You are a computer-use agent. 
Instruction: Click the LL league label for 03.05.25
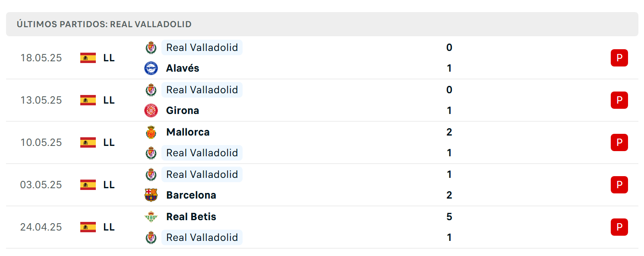click(x=109, y=185)
